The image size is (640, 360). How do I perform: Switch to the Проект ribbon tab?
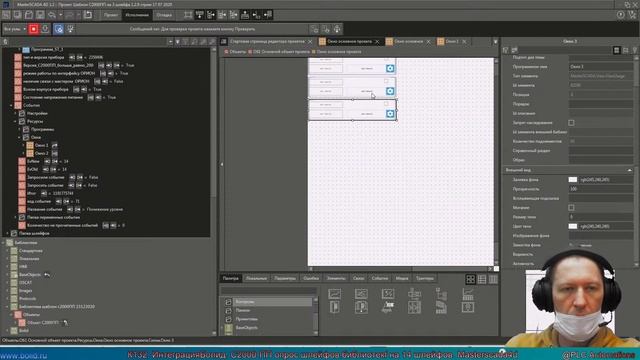tap(111, 15)
